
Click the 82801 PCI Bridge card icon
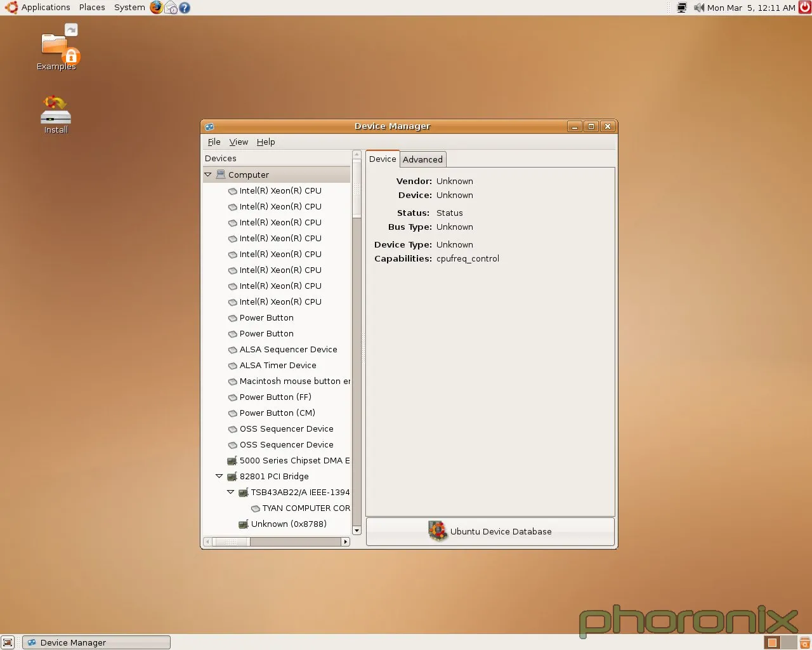point(232,477)
